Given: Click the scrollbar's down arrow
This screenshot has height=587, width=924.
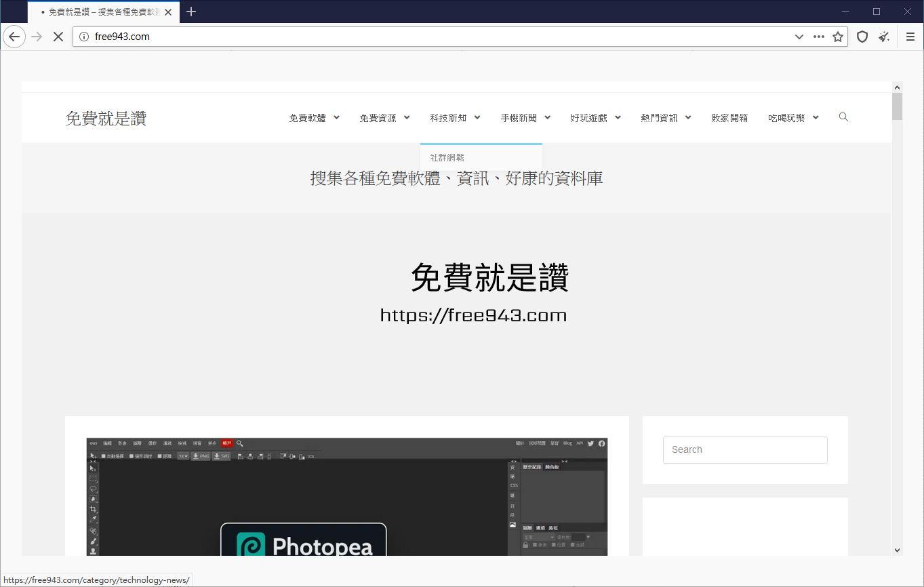Looking at the screenshot, I should point(897,550).
